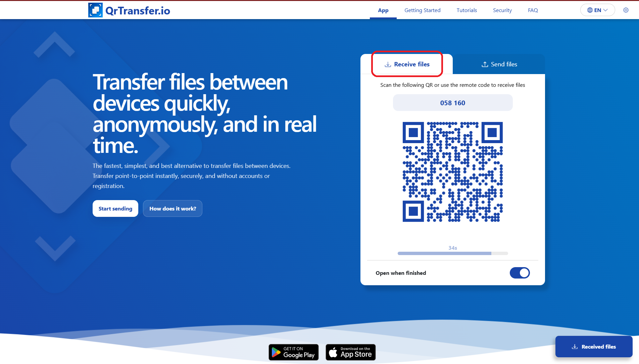Screen dimensions: 639x364
Task: Click How does it work? button
Action: tap(173, 208)
